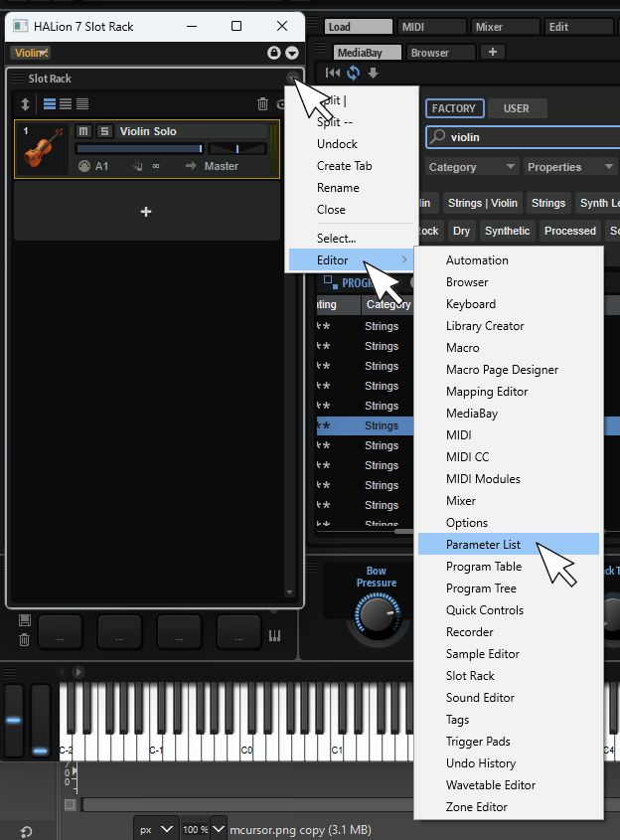This screenshot has width=620, height=840.
Task: Click the load previous program icon in MediaBay
Action: pos(333,73)
